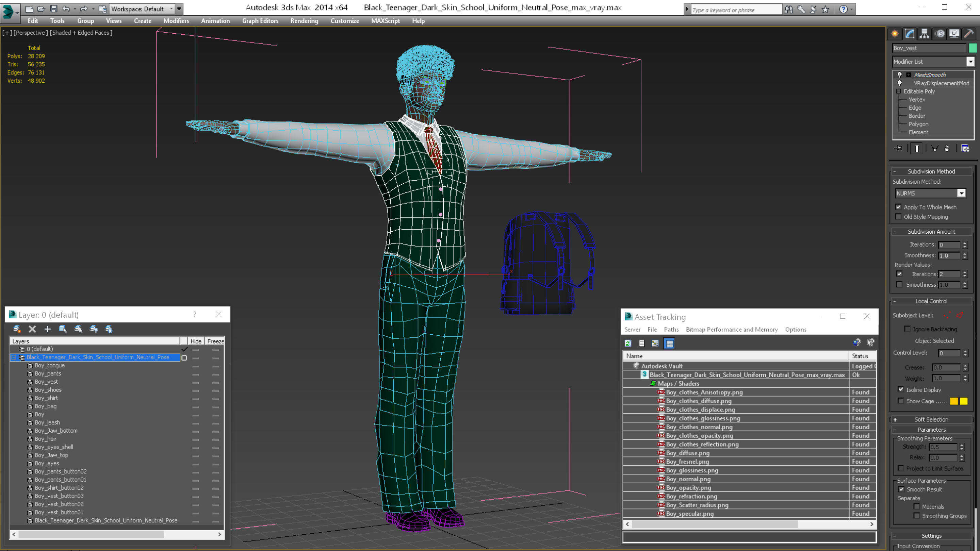Viewport: 980px width, 551px height.
Task: Click the second Show Cage yellow swatch
Action: click(963, 401)
